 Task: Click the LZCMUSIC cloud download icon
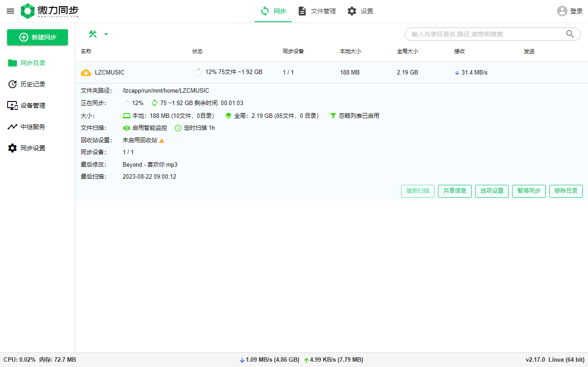click(x=86, y=72)
